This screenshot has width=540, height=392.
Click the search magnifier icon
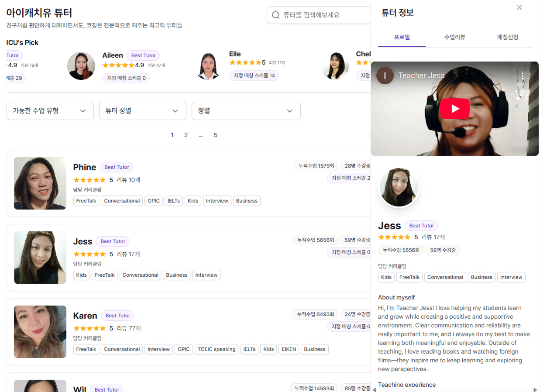coord(275,15)
